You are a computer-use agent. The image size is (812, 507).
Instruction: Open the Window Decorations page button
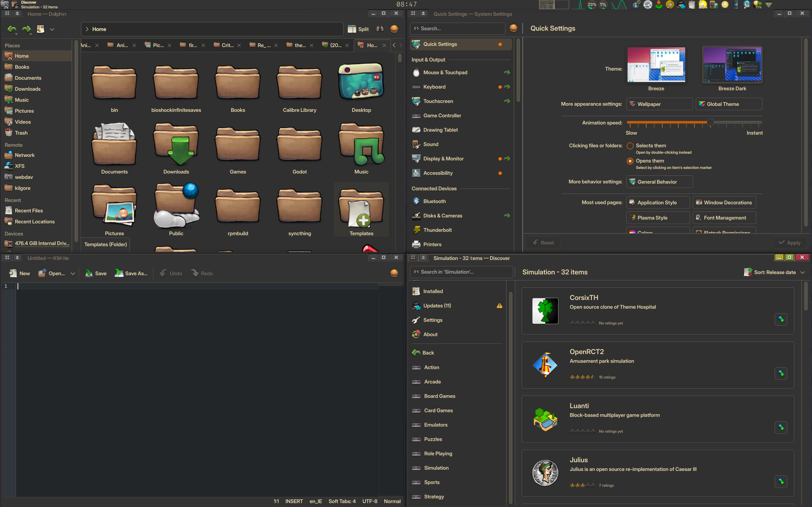tap(724, 203)
